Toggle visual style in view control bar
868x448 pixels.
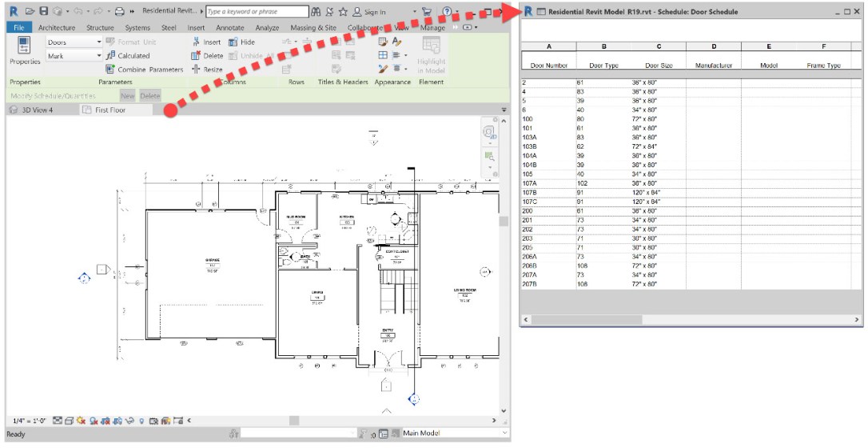pos(69,420)
